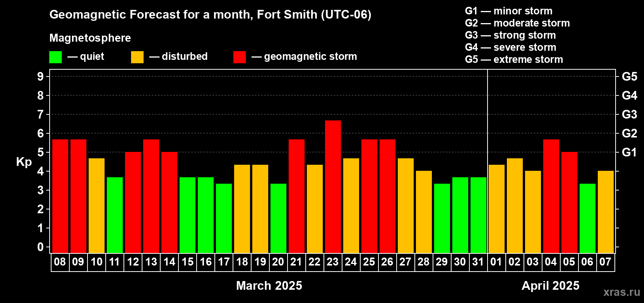The height and width of the screenshot is (303, 644).
Task: Click the green quiet legend swatch
Action: click(x=55, y=57)
